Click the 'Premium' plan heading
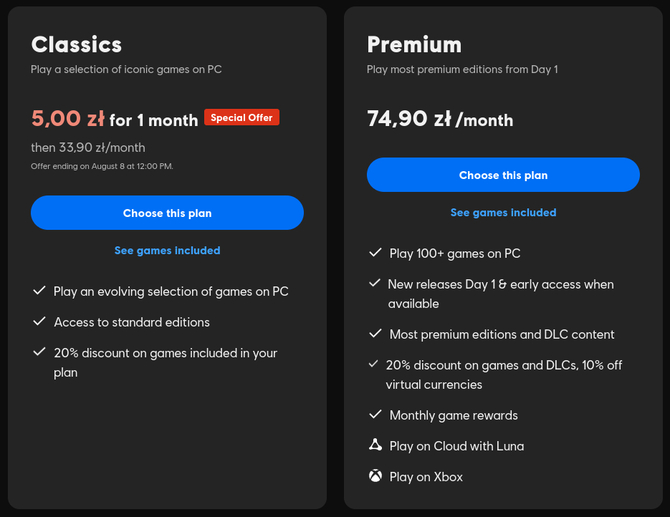Image resolution: width=670 pixels, height=517 pixels. (x=414, y=44)
